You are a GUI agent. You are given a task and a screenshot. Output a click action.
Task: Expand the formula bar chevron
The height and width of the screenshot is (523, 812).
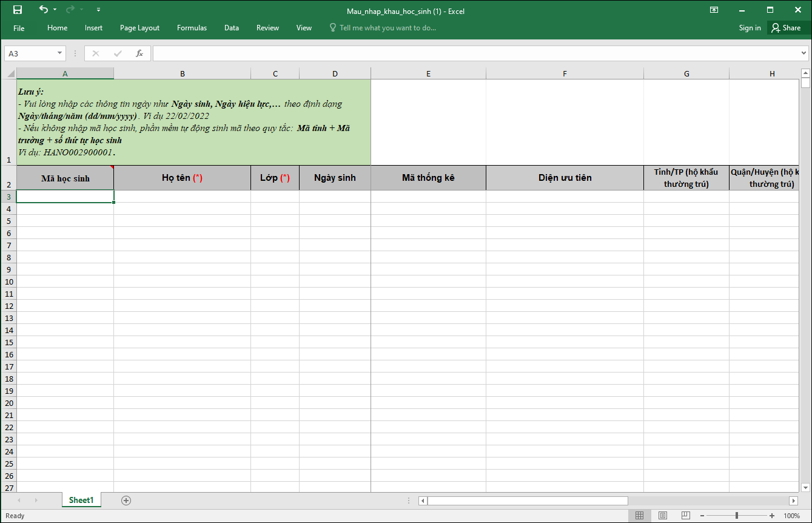tap(804, 53)
